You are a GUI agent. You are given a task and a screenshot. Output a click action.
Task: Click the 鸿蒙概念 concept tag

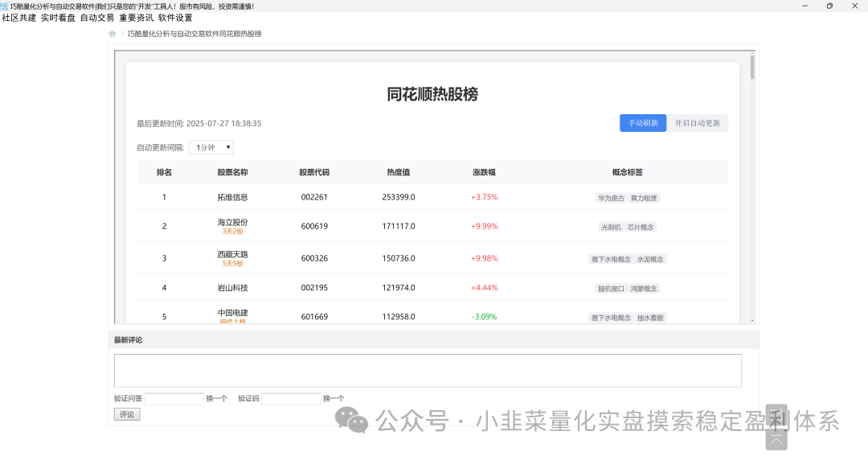(x=643, y=289)
